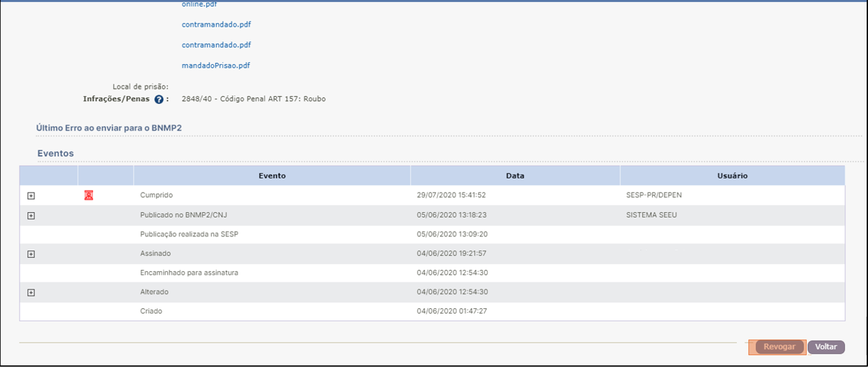Click the date 29/07/2020 15:41:52
The height and width of the screenshot is (368, 868).
pyautogui.click(x=451, y=195)
